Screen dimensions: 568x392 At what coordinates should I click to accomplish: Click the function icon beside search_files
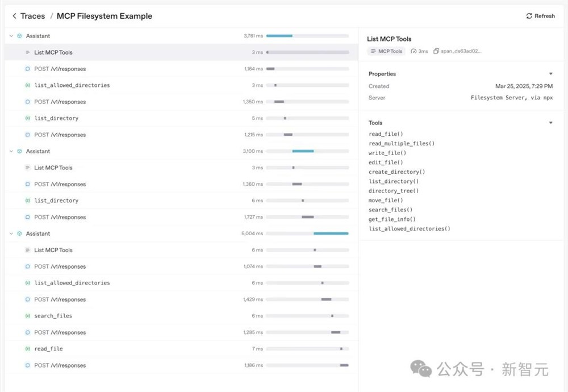tap(27, 316)
